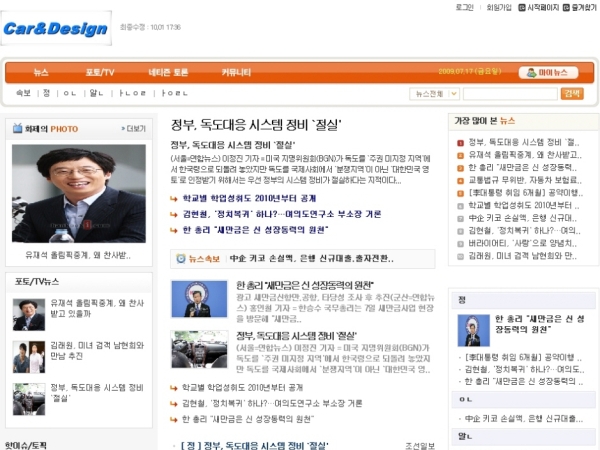Click arrow bullet before bold 김현철, '정치복귀' headline
Viewport: 600px width, 450px height.
tap(174, 214)
